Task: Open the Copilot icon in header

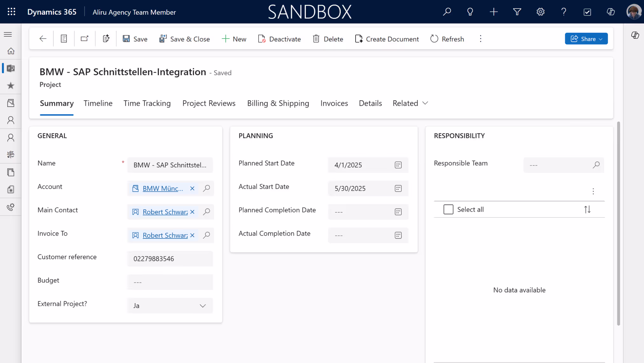Action: [x=611, y=12]
